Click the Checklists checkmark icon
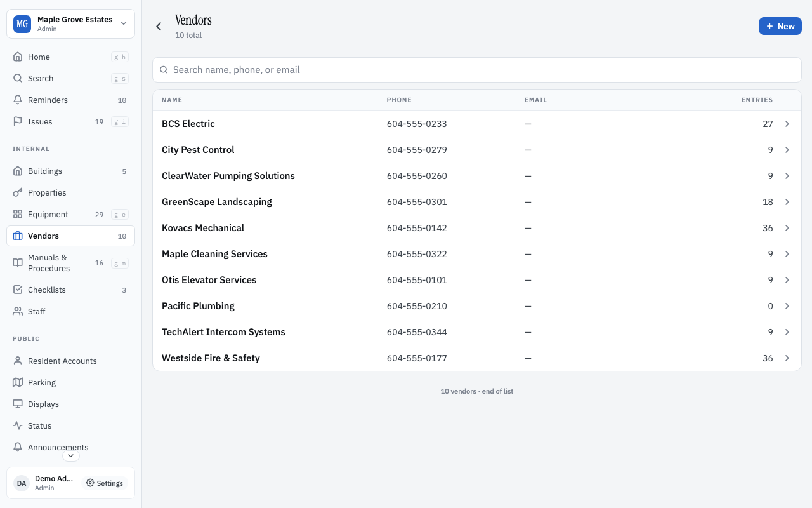Viewport: 812px width, 508px height. (18, 290)
